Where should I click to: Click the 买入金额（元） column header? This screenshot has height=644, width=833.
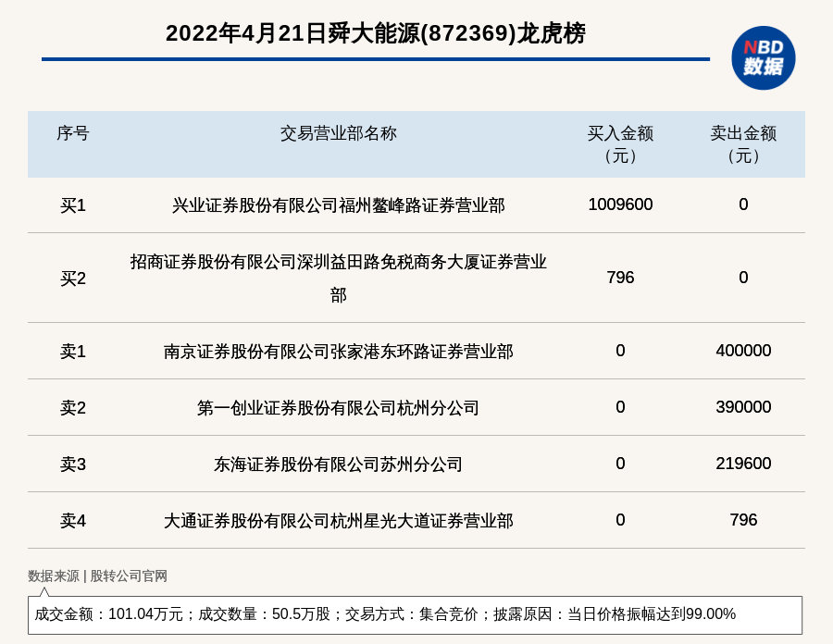click(x=620, y=144)
